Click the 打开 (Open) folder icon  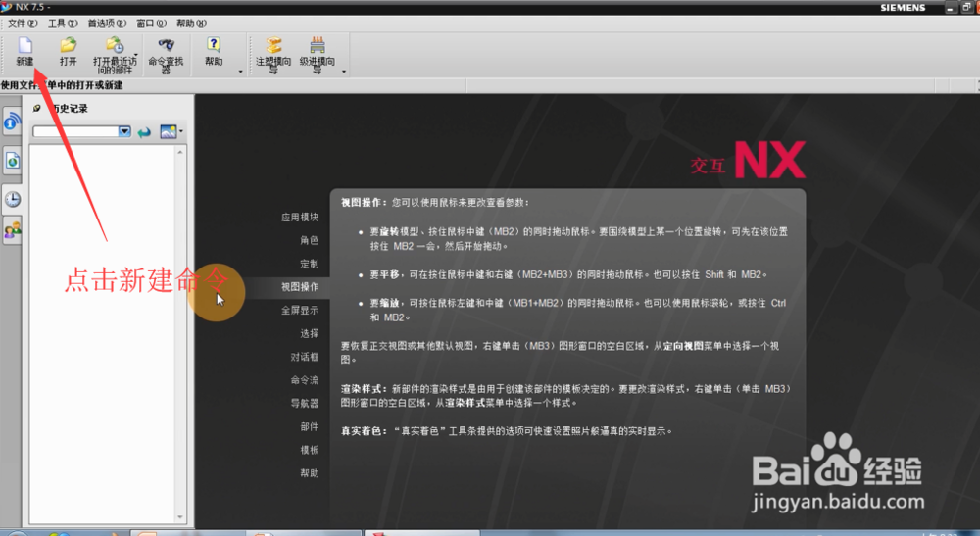[69, 46]
